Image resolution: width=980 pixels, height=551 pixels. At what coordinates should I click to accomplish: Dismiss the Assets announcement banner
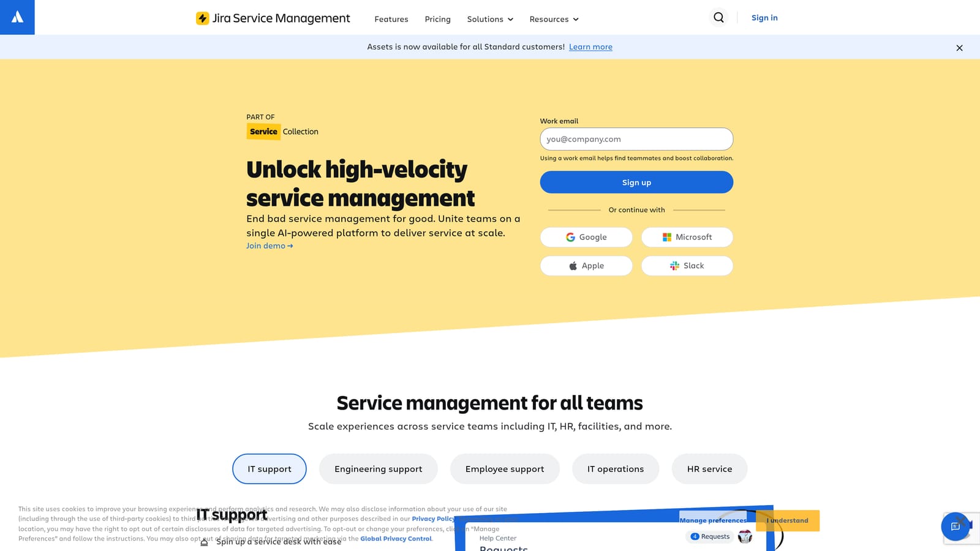point(959,48)
